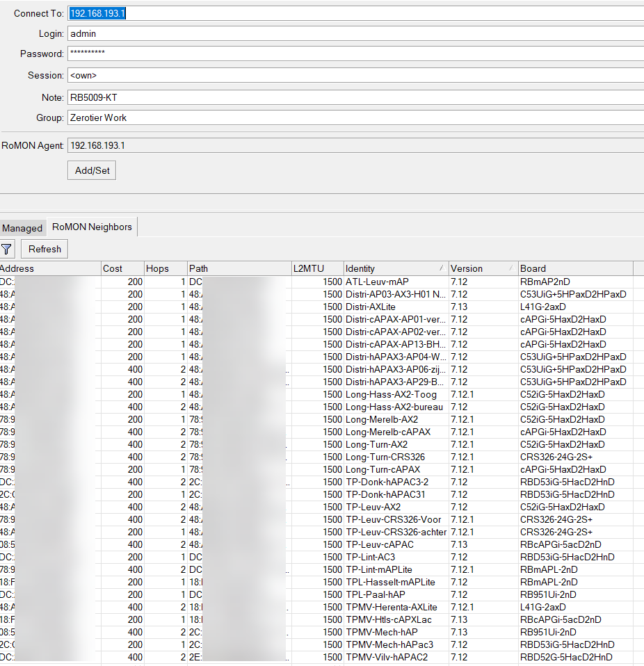The height and width of the screenshot is (666, 644).
Task: Select the TP-Leuv-AX2 row
Action: (x=322, y=507)
